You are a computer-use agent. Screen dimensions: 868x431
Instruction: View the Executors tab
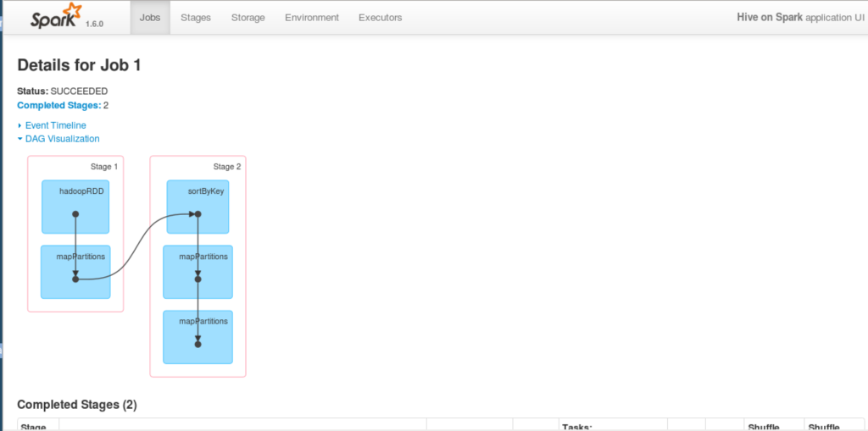[381, 17]
